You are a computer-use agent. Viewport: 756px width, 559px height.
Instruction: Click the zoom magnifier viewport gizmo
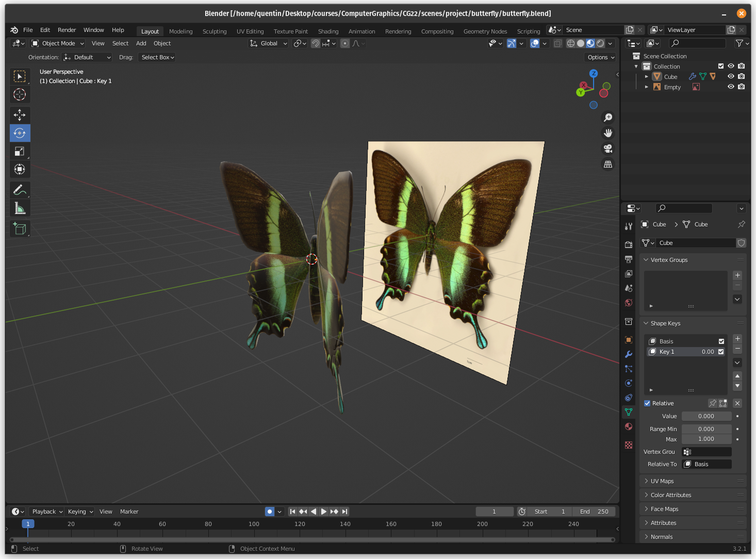point(608,118)
